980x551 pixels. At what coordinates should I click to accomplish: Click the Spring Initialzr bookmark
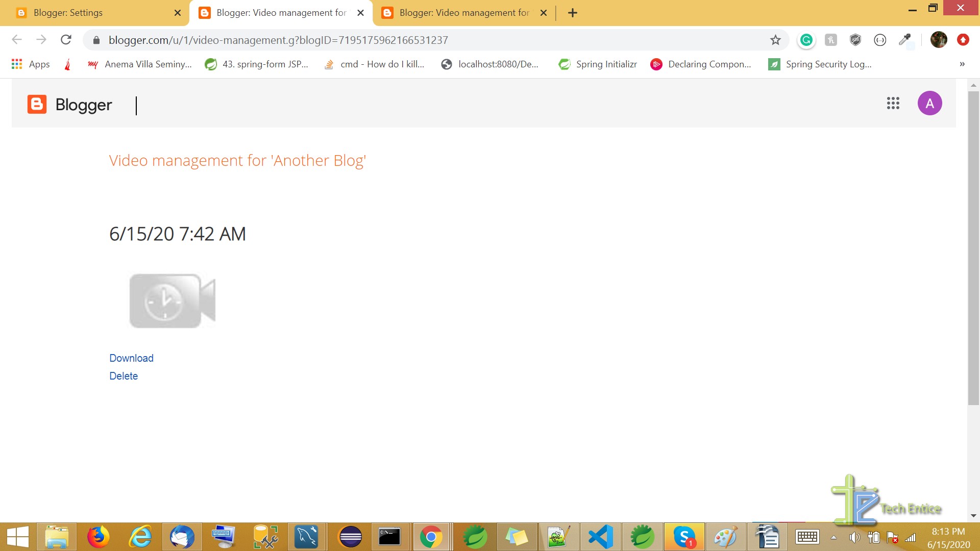pyautogui.click(x=606, y=64)
